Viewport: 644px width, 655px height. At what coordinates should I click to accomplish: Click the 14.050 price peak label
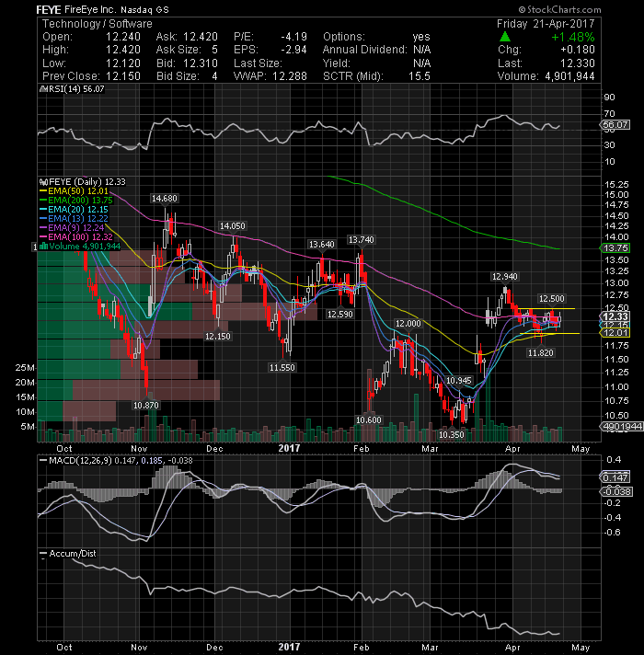point(233,226)
